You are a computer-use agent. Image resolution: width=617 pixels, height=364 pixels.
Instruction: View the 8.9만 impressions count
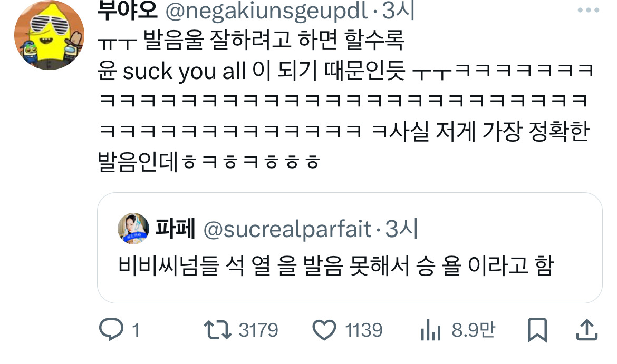(x=474, y=330)
